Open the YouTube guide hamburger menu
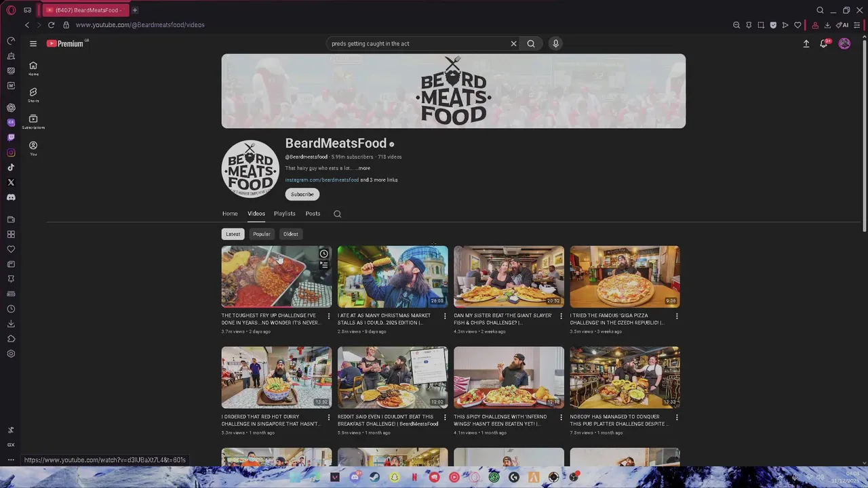 pyautogui.click(x=33, y=43)
